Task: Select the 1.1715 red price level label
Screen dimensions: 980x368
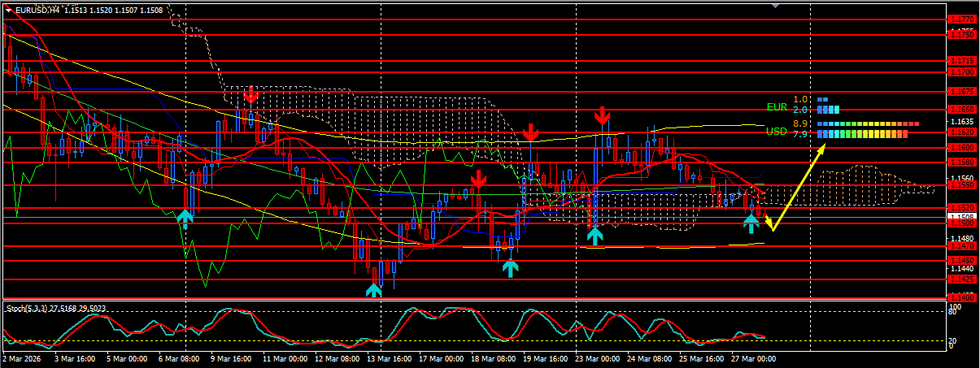Action: pyautogui.click(x=962, y=61)
